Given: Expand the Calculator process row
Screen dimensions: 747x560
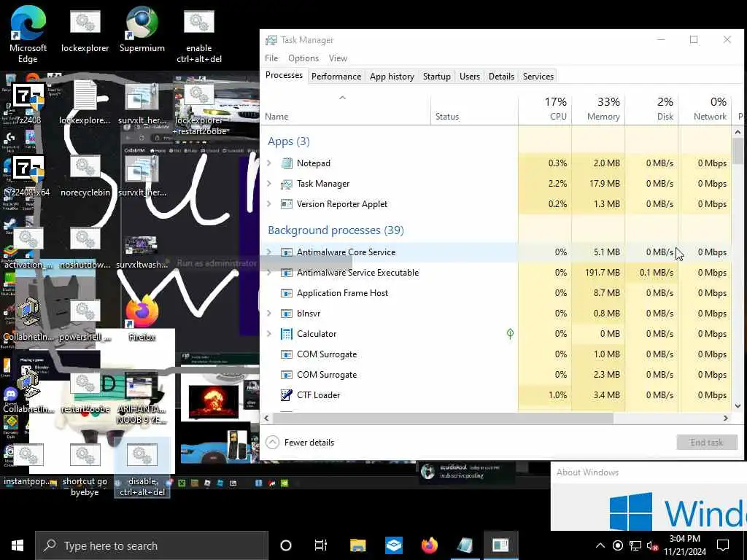Looking at the screenshot, I should click(269, 334).
